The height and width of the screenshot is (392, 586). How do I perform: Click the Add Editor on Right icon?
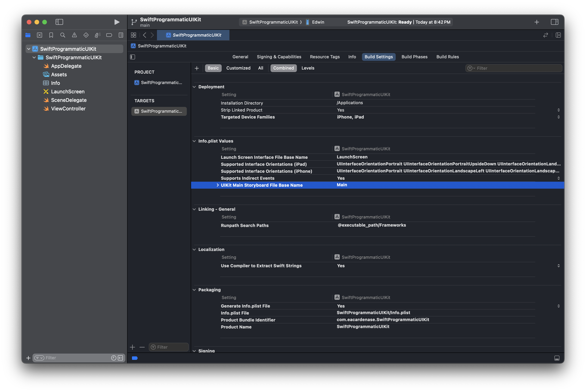(558, 35)
